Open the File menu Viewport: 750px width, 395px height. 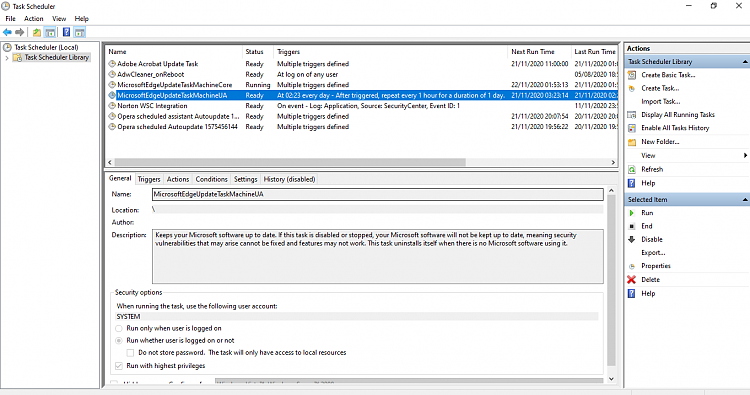tap(11, 19)
